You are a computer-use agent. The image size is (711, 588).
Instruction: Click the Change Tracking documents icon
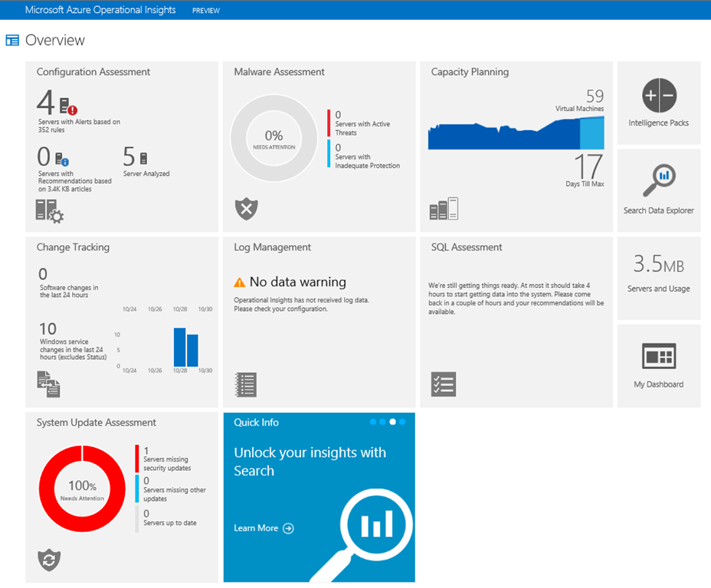click(x=48, y=384)
